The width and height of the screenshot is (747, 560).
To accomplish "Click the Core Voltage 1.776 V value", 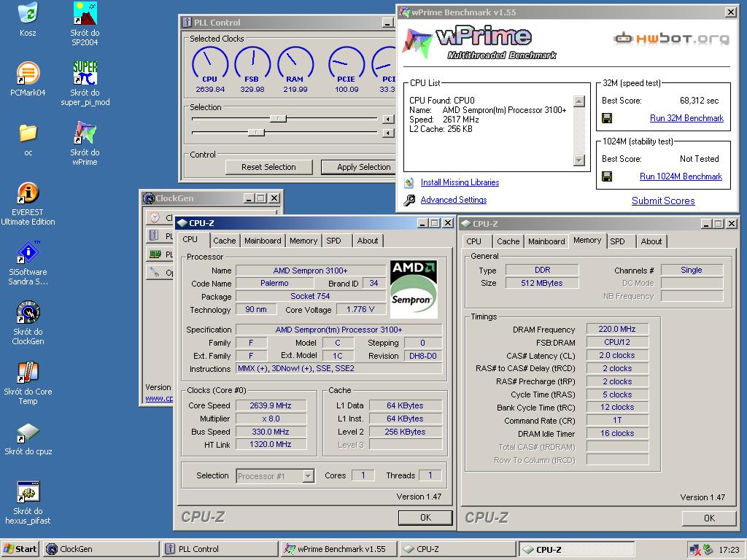I will pos(360,309).
